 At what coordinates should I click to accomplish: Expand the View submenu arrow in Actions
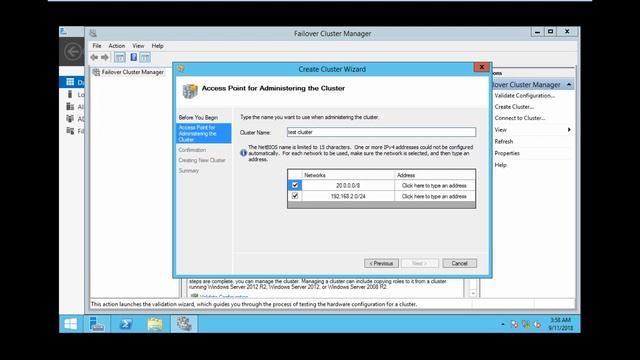pos(569,130)
